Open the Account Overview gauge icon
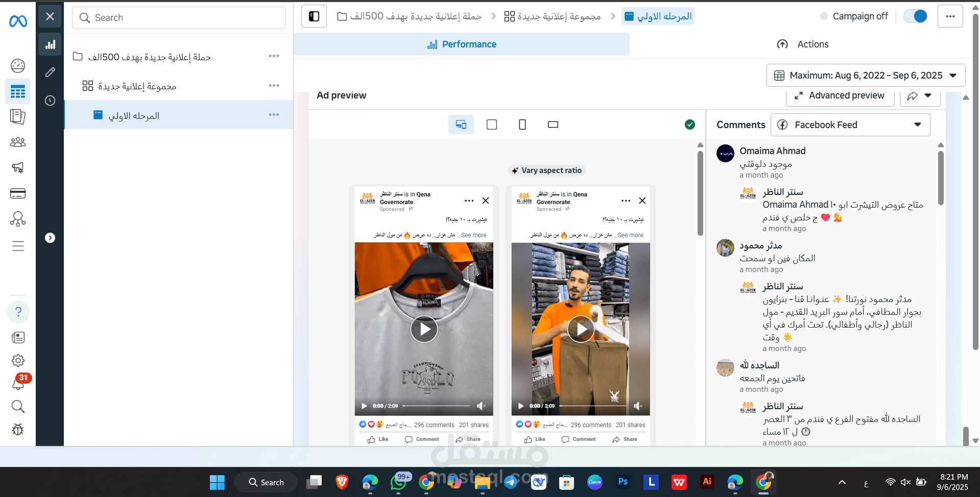 coord(18,65)
